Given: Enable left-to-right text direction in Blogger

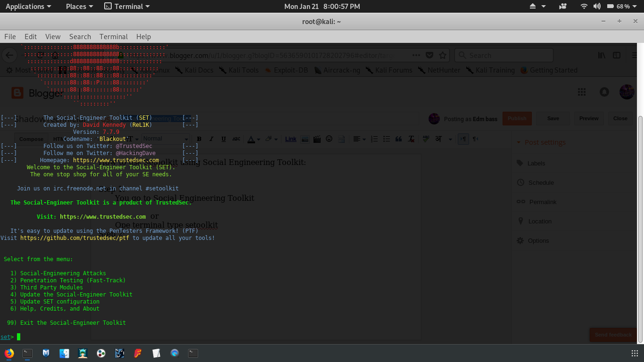Looking at the screenshot, I should coord(463,139).
